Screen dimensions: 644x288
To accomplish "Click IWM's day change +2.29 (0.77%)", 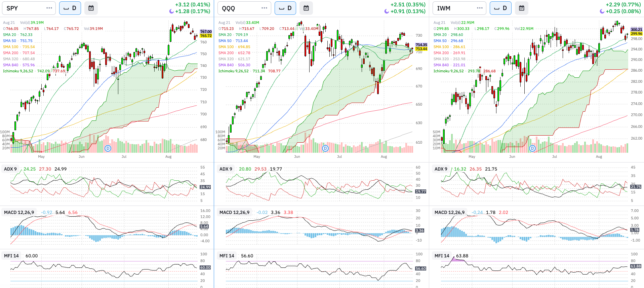I will (x=623, y=5).
